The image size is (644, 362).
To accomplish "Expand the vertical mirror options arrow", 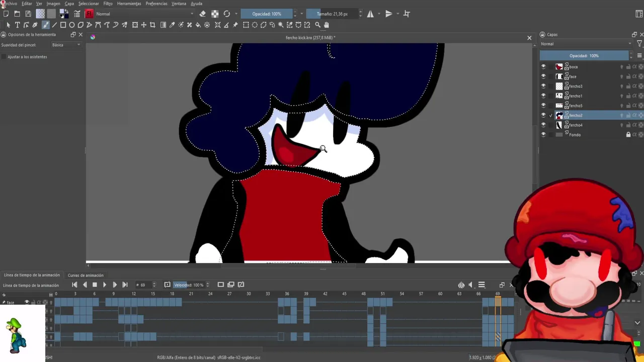I will (397, 14).
